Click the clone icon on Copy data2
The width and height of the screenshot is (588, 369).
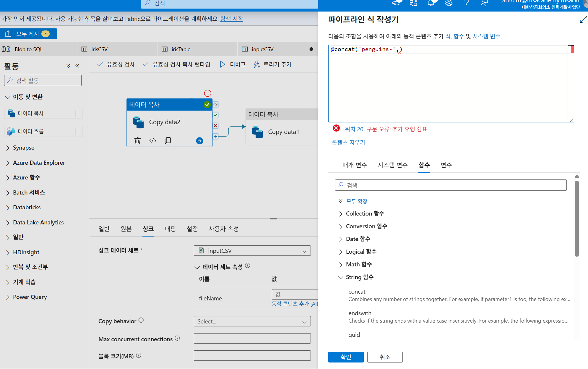(x=168, y=141)
